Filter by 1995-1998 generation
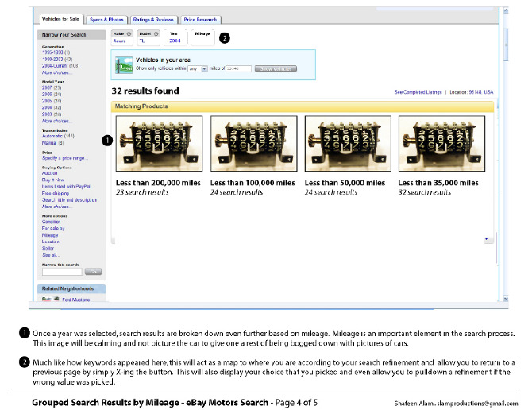Screen dimensions: 532x410 point(52,52)
